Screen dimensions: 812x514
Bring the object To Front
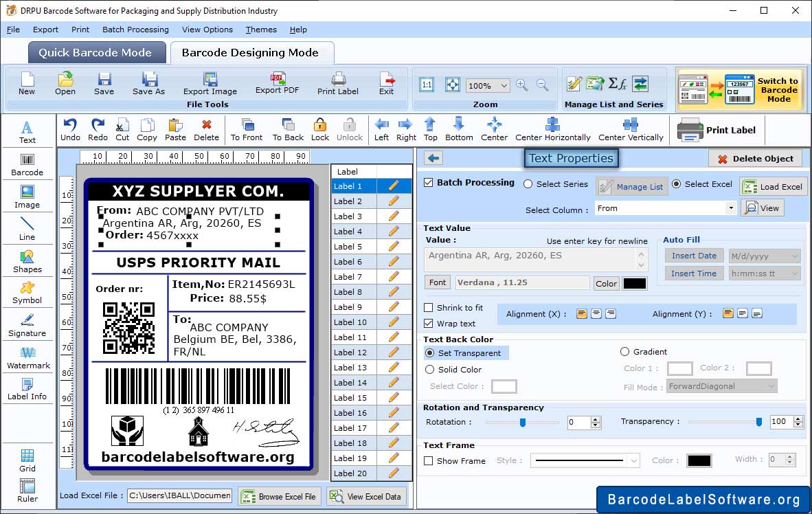pyautogui.click(x=247, y=130)
